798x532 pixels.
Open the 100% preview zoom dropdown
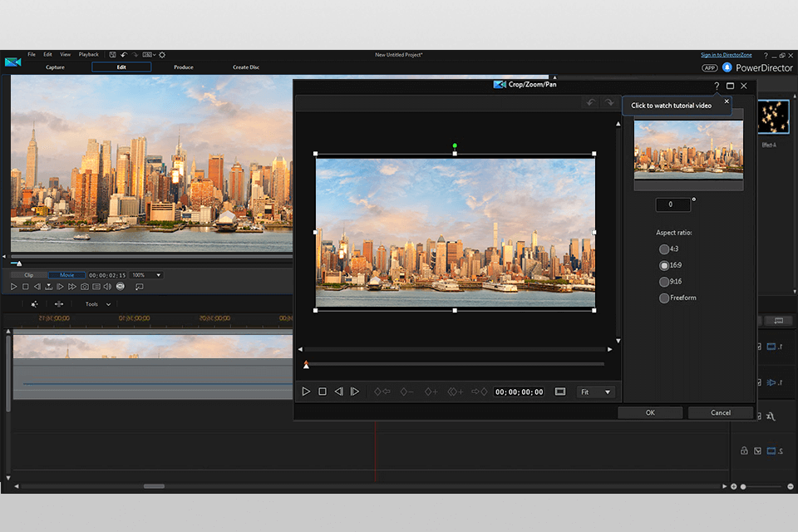pyautogui.click(x=146, y=275)
